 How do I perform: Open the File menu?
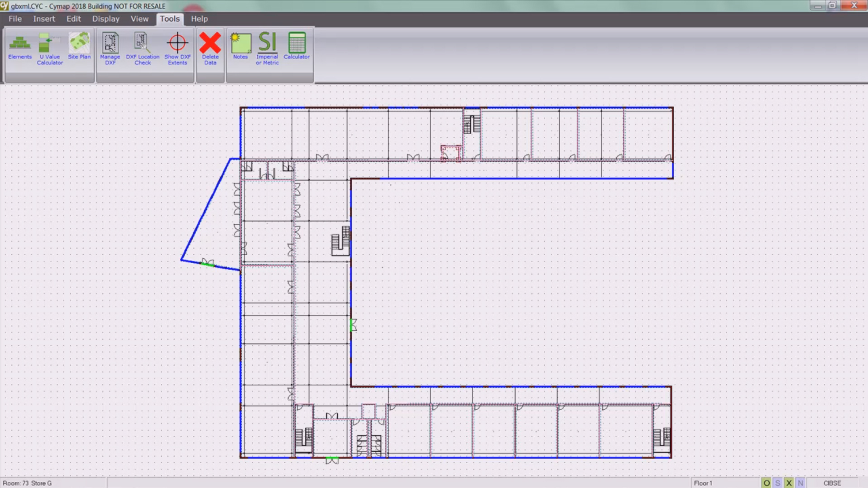(15, 19)
